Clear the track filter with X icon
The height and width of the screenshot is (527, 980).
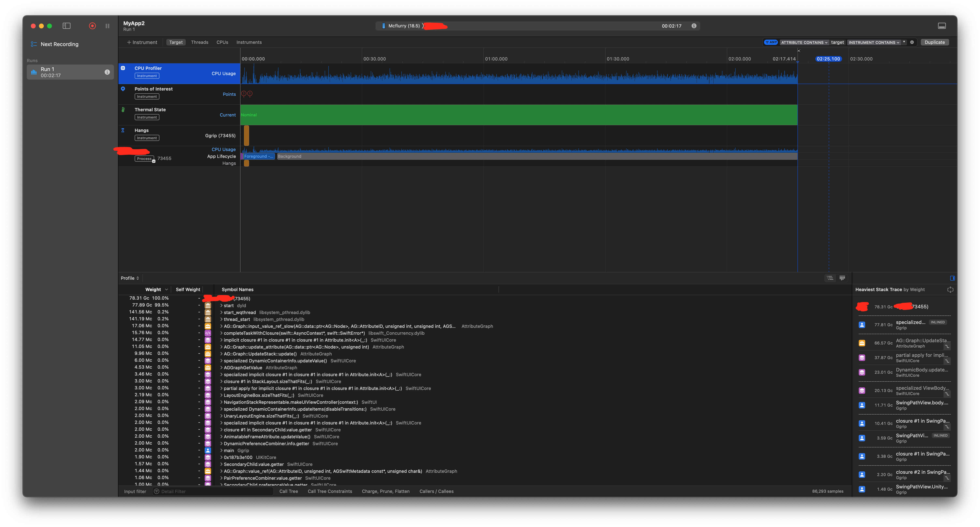(912, 42)
